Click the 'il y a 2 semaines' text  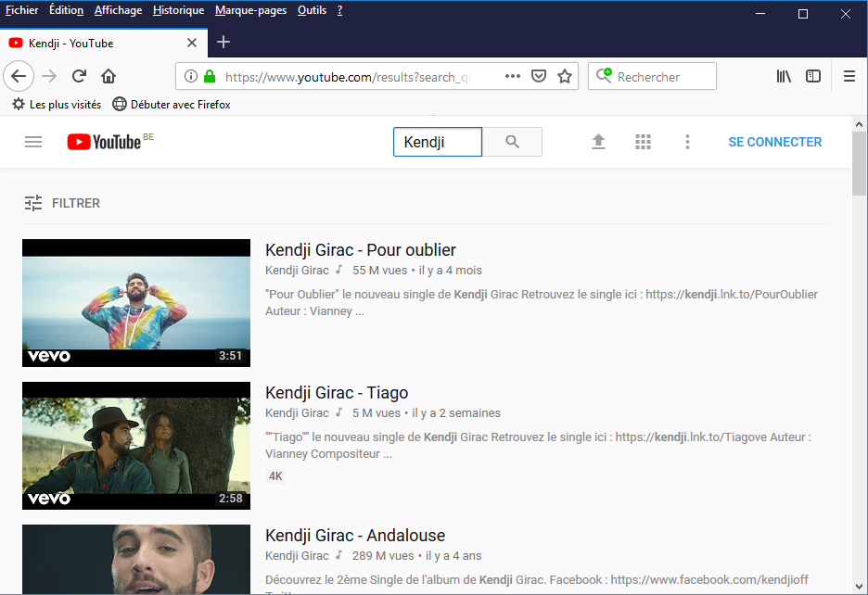tap(456, 413)
